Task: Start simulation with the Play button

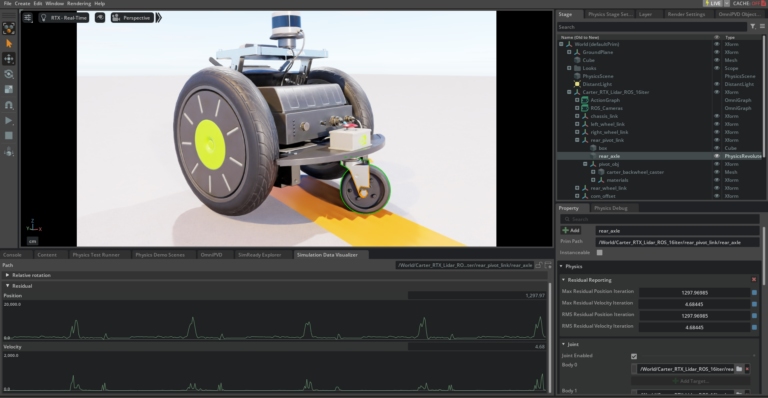Action: pyautogui.click(x=8, y=120)
